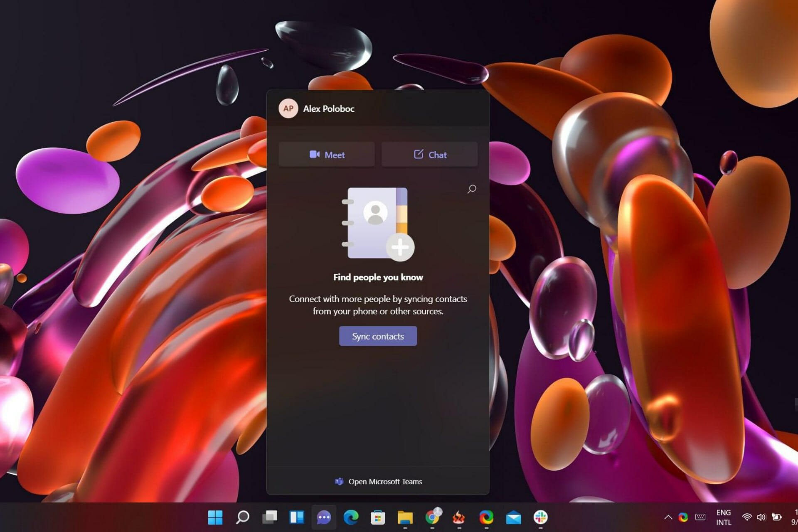
Task: Open a new chat with the Chat button
Action: click(429, 155)
